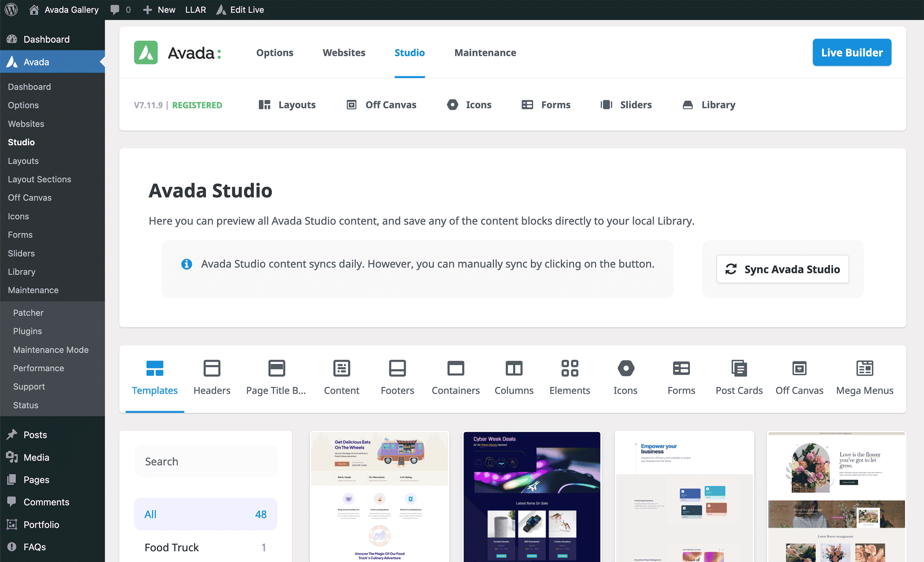Select the Footers category icon
Screen dimensions: 924x562
point(397,368)
